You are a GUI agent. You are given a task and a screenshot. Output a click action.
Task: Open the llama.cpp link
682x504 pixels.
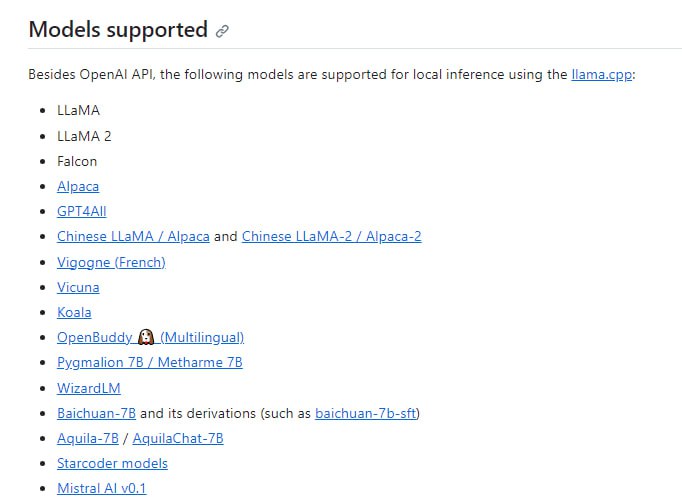pos(603,75)
